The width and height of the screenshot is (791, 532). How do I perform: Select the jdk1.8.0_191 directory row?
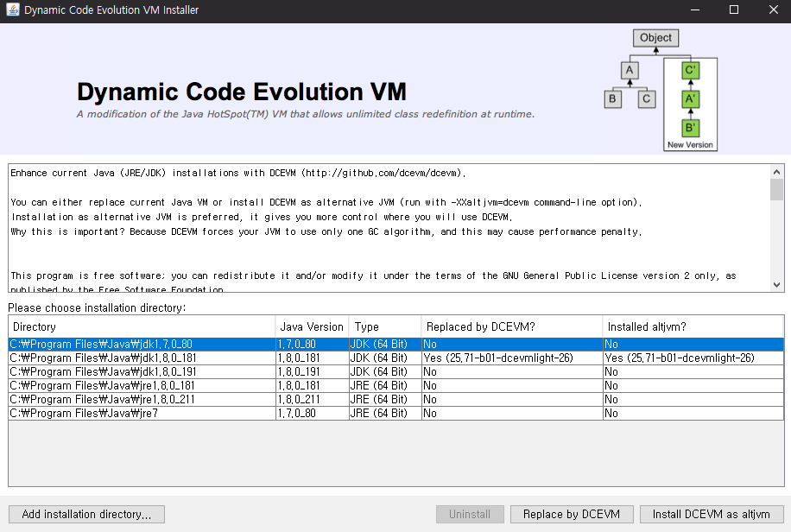[x=396, y=372]
